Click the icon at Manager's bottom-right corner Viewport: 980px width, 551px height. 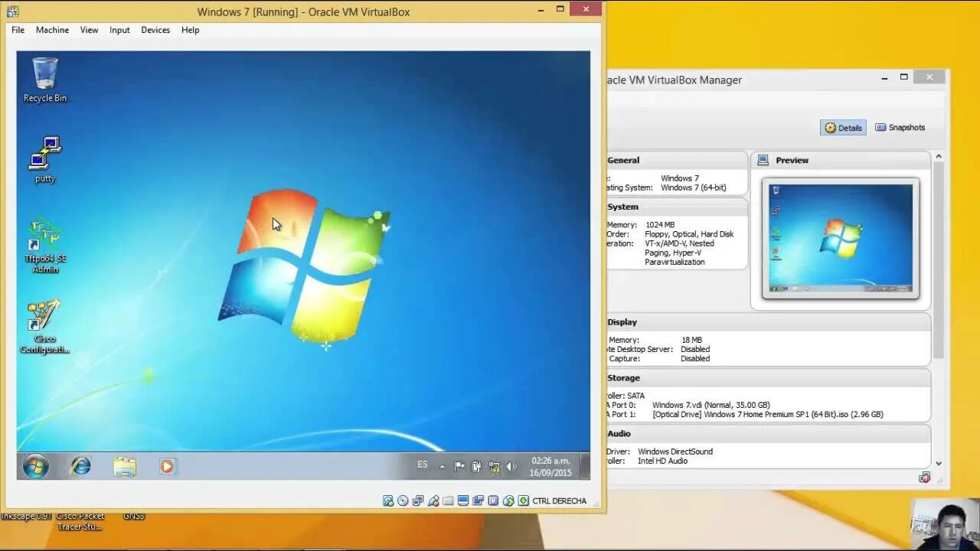[925, 478]
